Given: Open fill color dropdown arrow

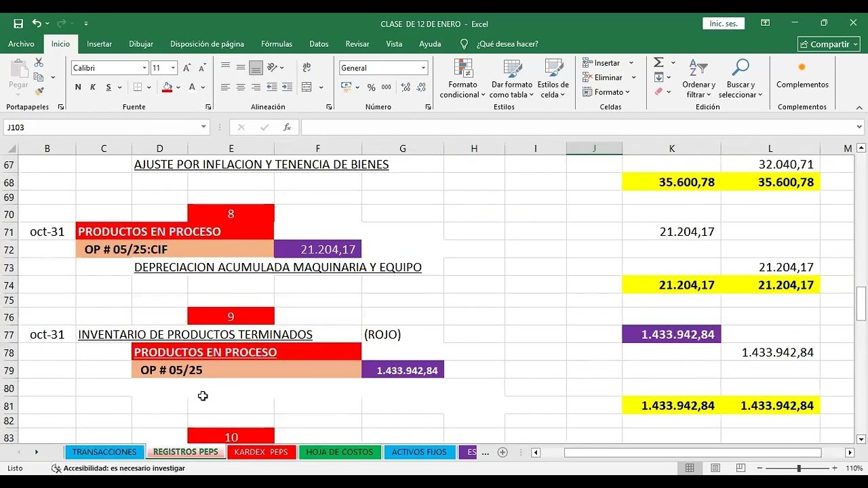Looking at the screenshot, I should 178,87.
